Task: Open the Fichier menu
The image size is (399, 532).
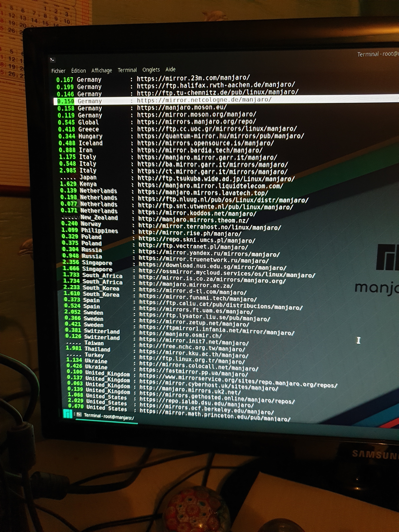Action: pyautogui.click(x=58, y=71)
